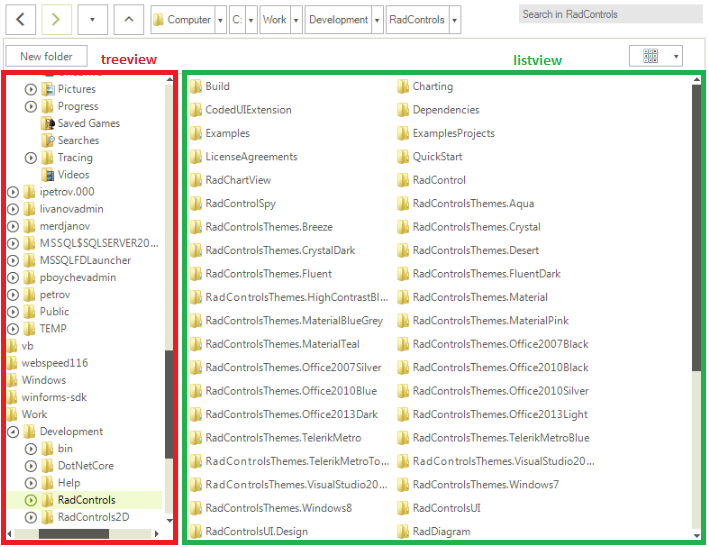Viewport: 709px width, 547px height.
Task: Open the dropdown arrow next to Development breadcrumb
Action: click(377, 20)
